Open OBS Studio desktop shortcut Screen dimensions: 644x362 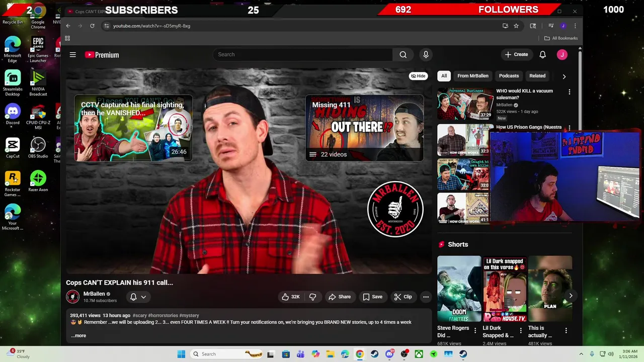(x=38, y=148)
